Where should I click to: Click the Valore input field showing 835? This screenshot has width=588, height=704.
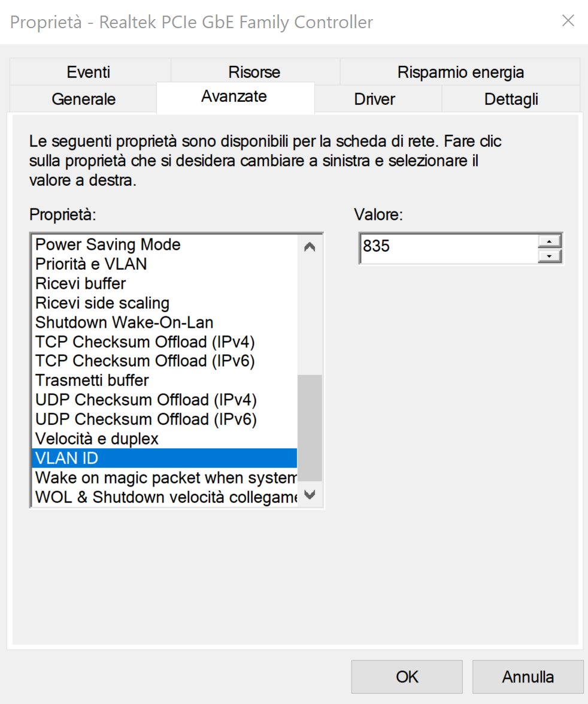[449, 248]
